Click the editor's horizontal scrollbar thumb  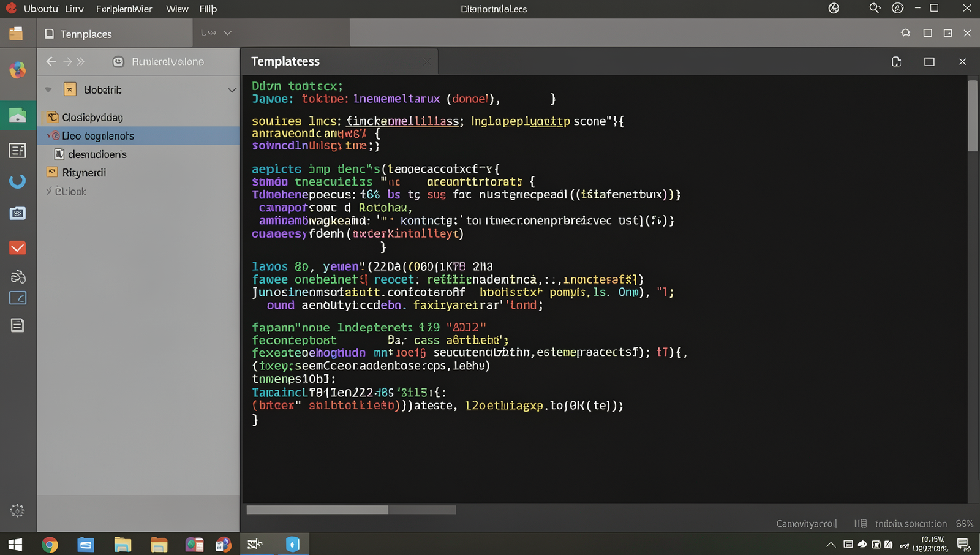click(x=317, y=510)
